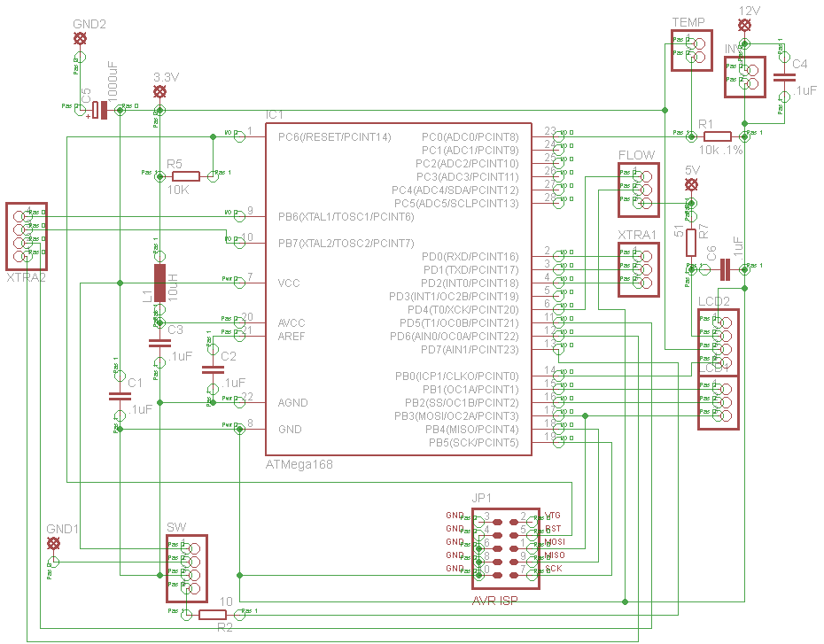
Task: Click pin label "PB6(XTAL1/TOSC1/PCINT6)"
Action: pyautogui.click(x=346, y=217)
